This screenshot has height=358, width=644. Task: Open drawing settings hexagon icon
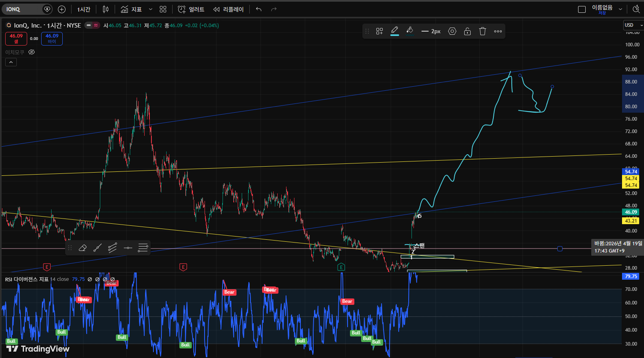[x=452, y=31]
